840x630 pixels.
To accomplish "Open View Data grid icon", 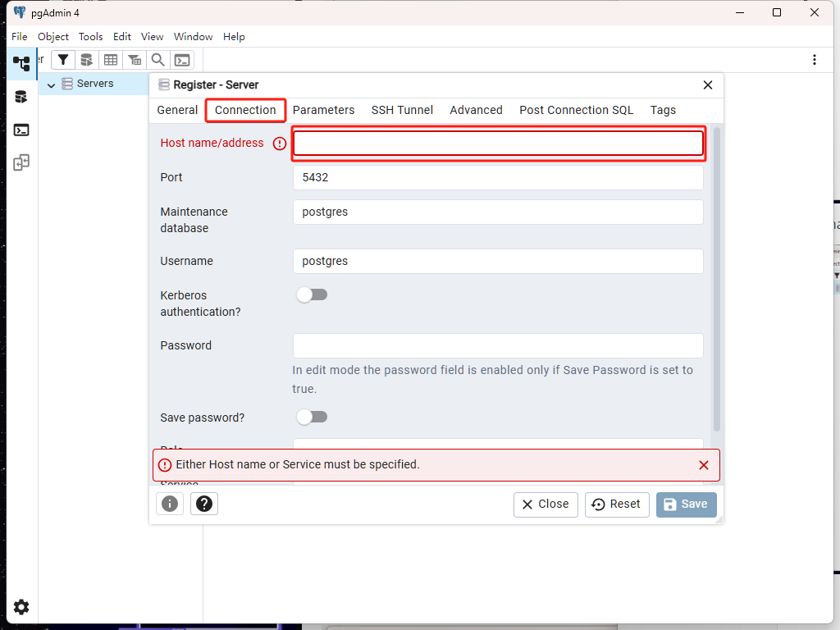I will click(111, 59).
